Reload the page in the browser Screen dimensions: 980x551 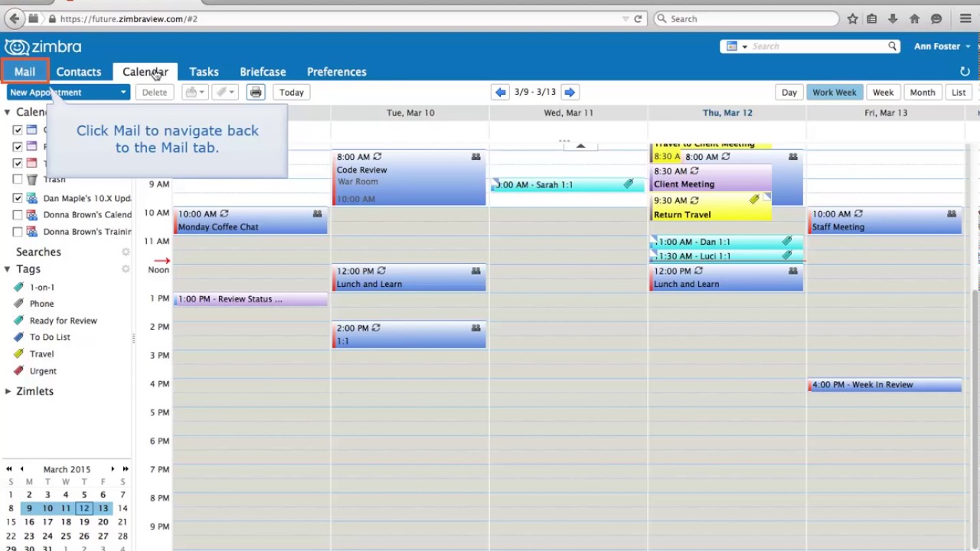[x=638, y=18]
